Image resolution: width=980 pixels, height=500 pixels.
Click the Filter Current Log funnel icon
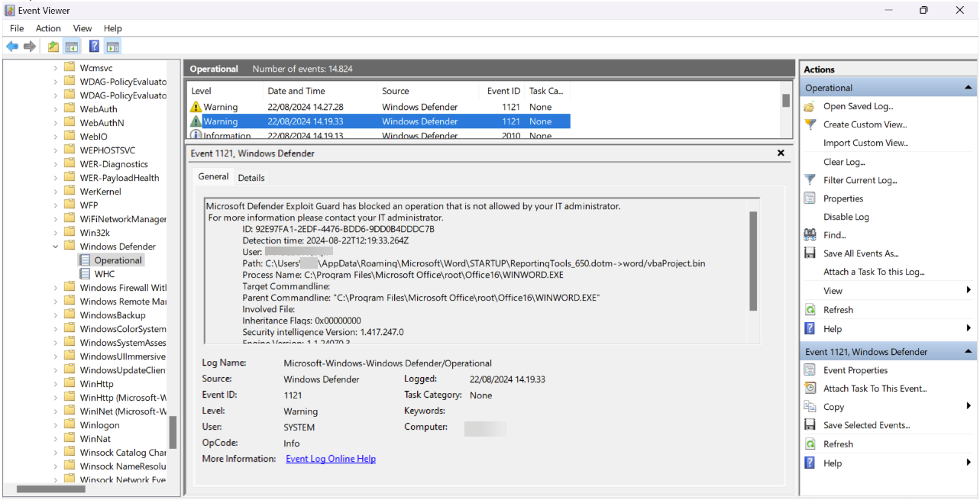coord(810,180)
